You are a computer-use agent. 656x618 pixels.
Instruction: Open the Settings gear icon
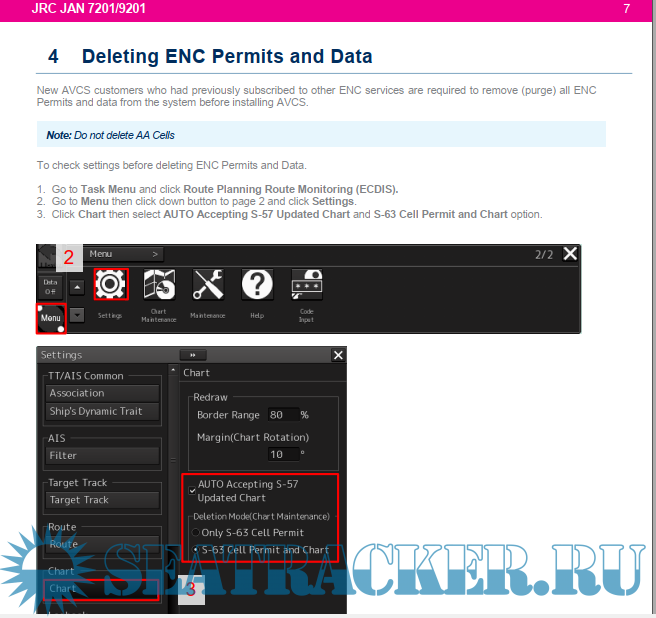[x=110, y=285]
